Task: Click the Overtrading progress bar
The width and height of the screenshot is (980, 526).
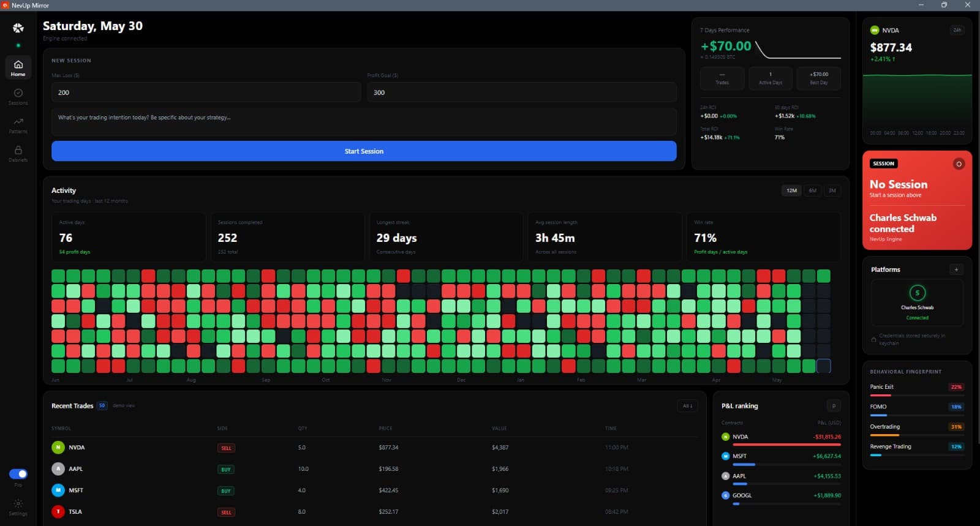Action: coord(917,435)
